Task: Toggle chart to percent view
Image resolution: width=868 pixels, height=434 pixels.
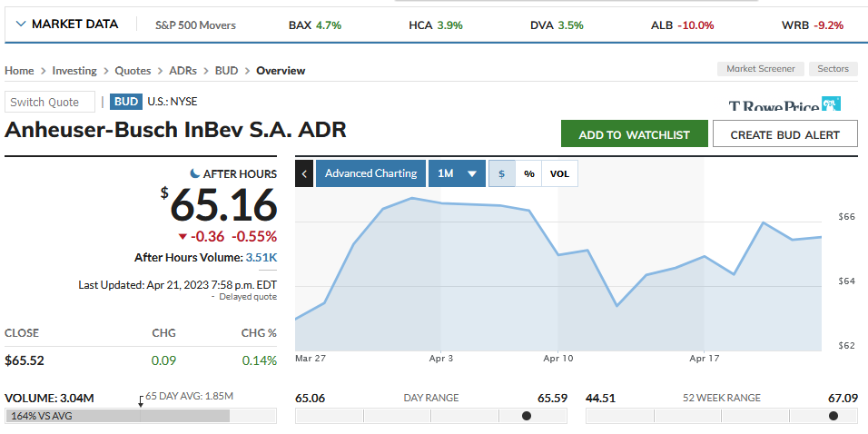Action: 528,173
